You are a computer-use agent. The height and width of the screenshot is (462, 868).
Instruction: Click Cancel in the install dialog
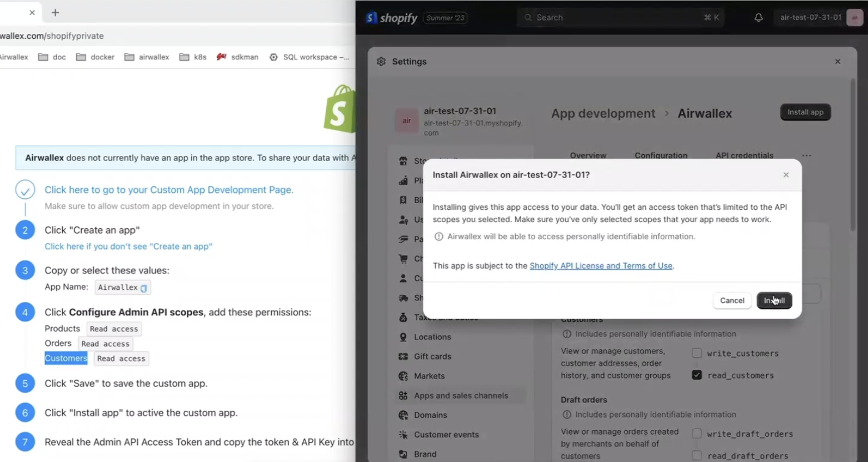(732, 300)
